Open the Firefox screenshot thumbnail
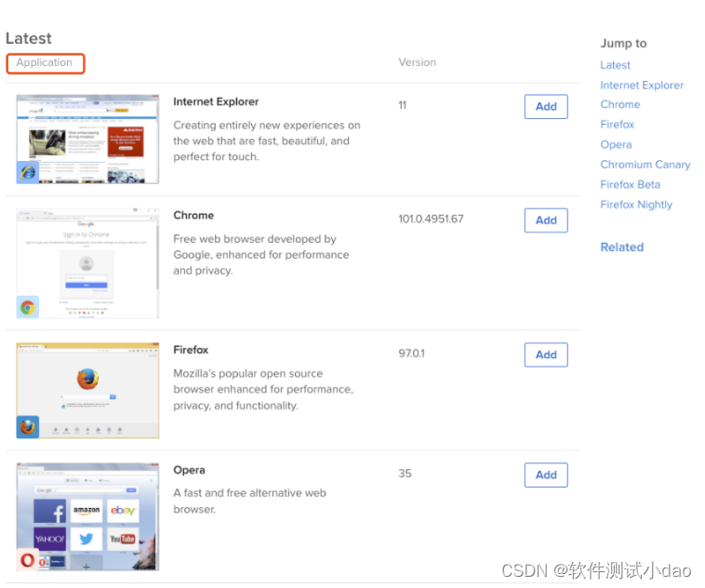 click(87, 391)
